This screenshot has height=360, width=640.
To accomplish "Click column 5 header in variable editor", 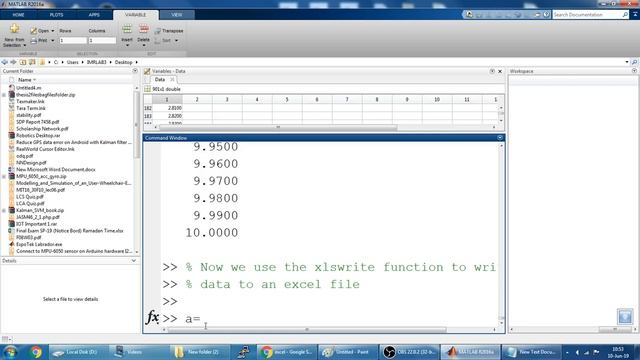I will tap(287, 100).
